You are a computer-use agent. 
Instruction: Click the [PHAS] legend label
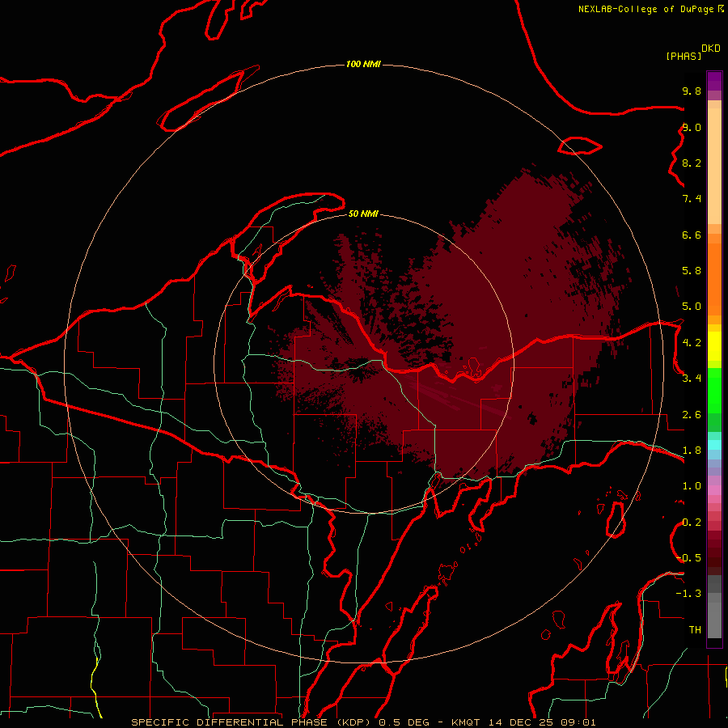[683, 56]
